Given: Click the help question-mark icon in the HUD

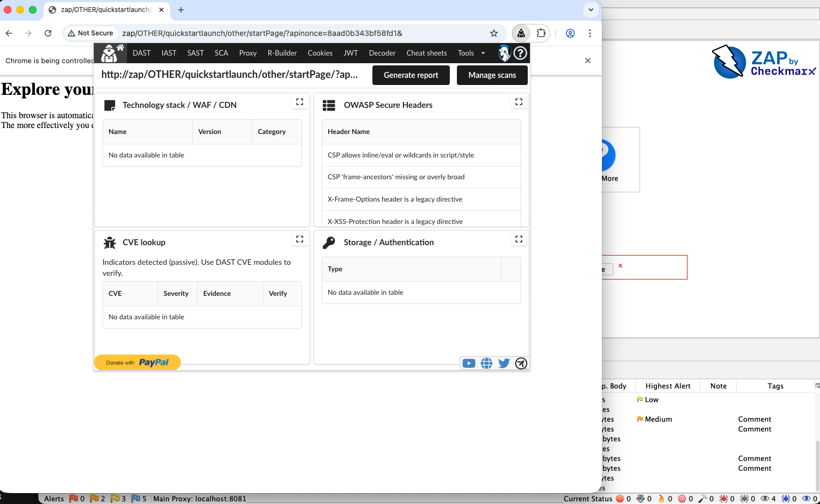Looking at the screenshot, I should point(520,53).
